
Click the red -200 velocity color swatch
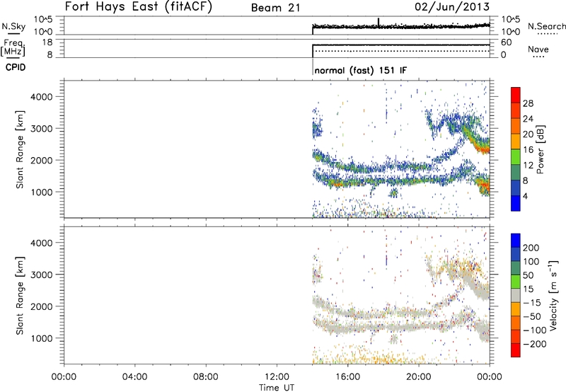coord(516,350)
